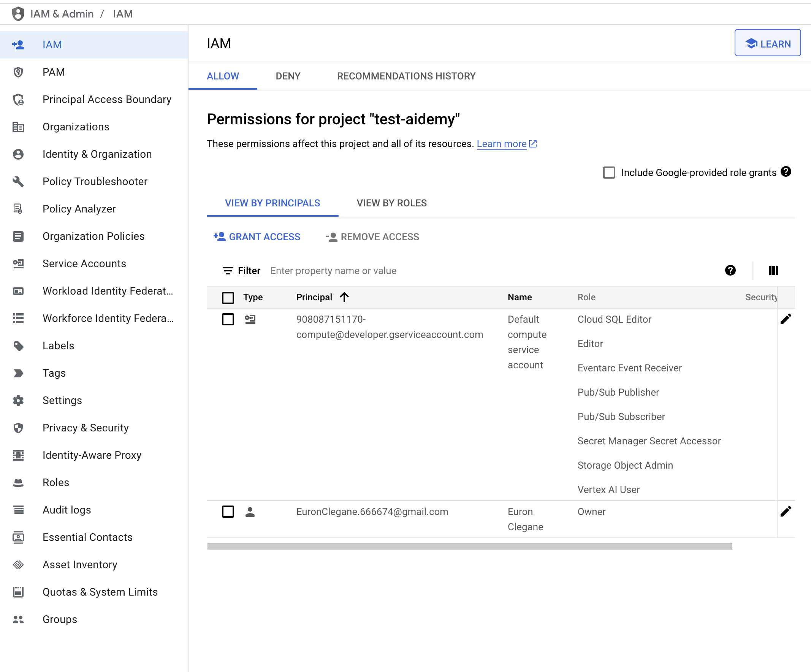Click the Principal Access Boundary icon
This screenshot has height=672, width=811.
pyautogui.click(x=19, y=99)
